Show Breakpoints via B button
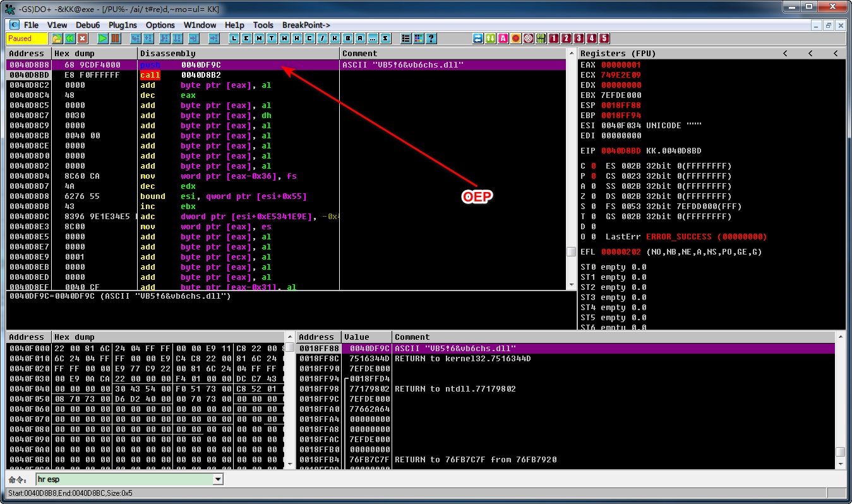The height and width of the screenshot is (504, 852). [347, 39]
